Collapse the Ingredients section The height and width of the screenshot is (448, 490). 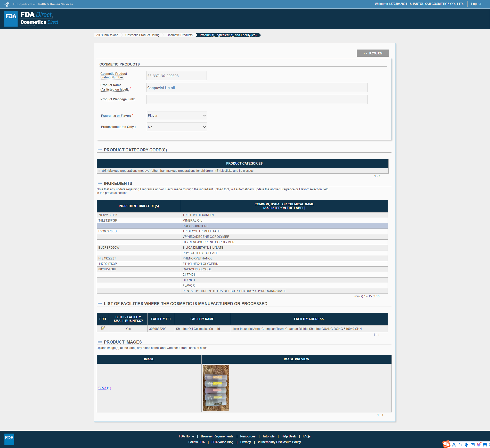point(100,183)
